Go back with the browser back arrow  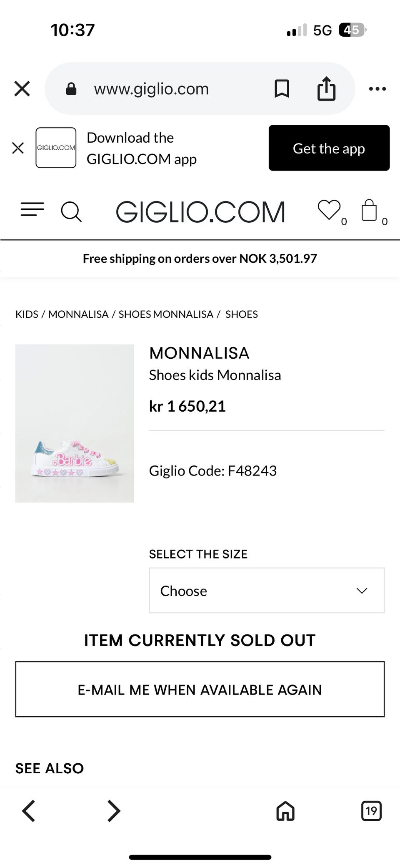tap(29, 811)
